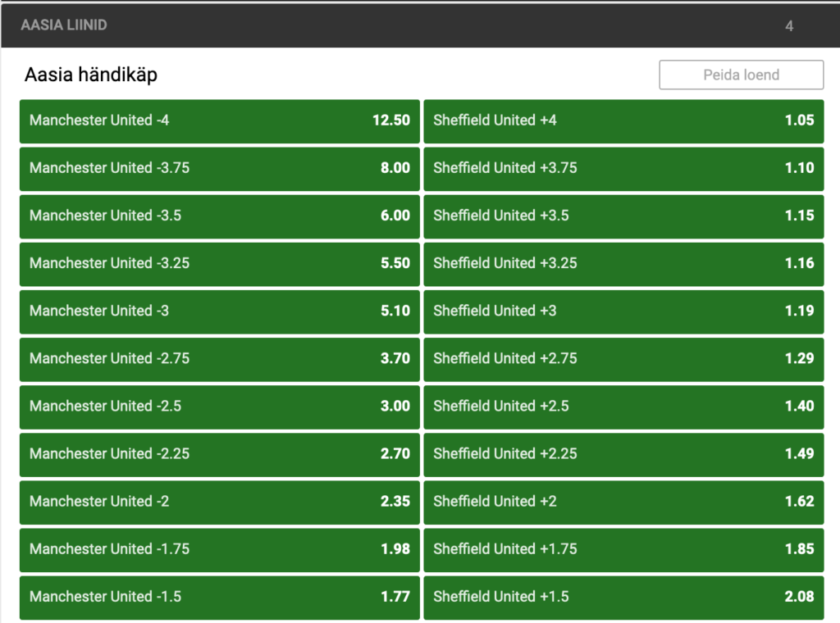The image size is (840, 623).
Task: Bet on Sheffield United +3.25
Action: pos(623,263)
